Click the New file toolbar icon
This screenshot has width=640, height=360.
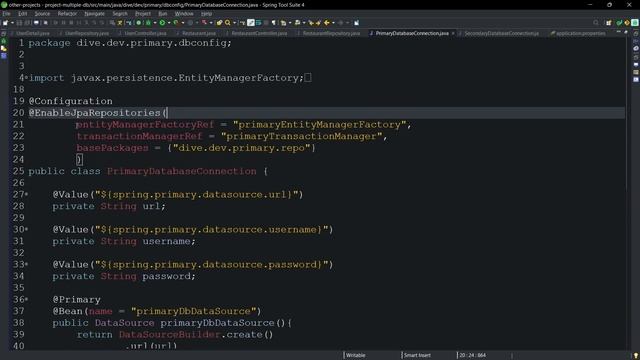click(5, 22)
